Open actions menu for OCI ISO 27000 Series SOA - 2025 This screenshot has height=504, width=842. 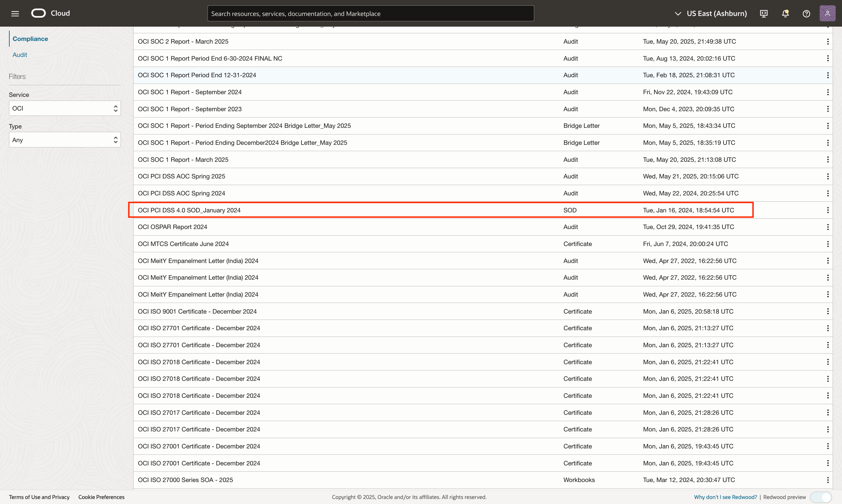tap(828, 480)
